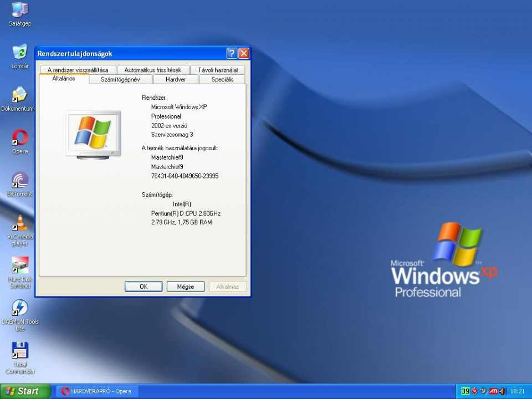The image size is (532, 399).
Task: Select the Lomtár recycle bin icon
Action: (x=20, y=57)
